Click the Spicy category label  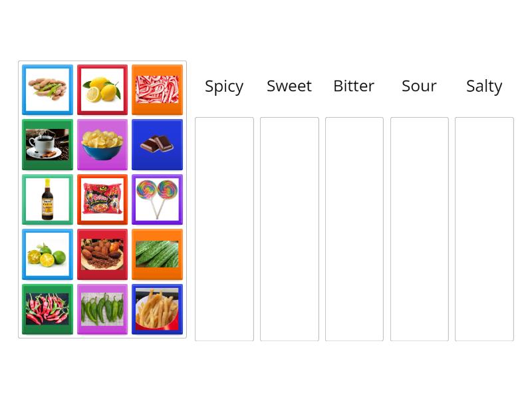[224, 86]
